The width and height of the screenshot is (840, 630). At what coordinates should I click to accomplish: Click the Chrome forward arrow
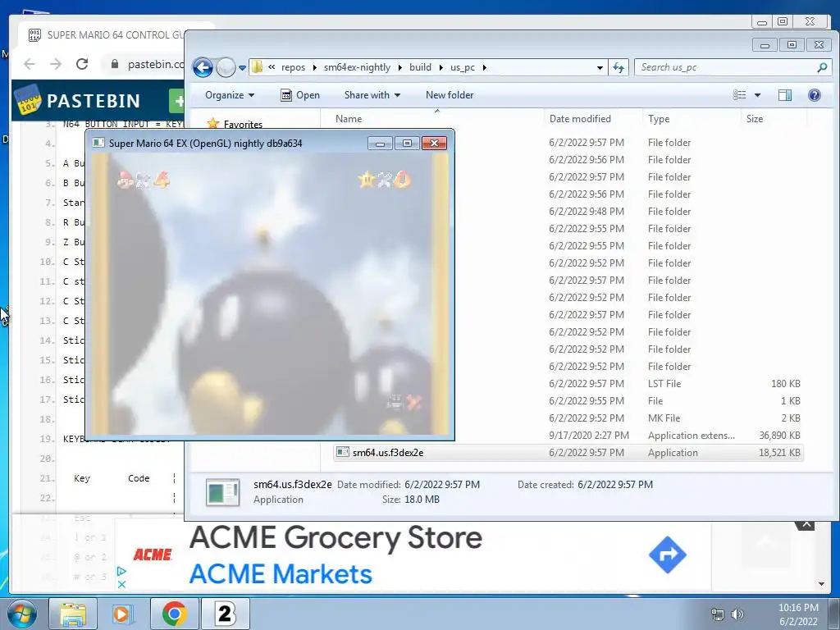tap(56, 64)
